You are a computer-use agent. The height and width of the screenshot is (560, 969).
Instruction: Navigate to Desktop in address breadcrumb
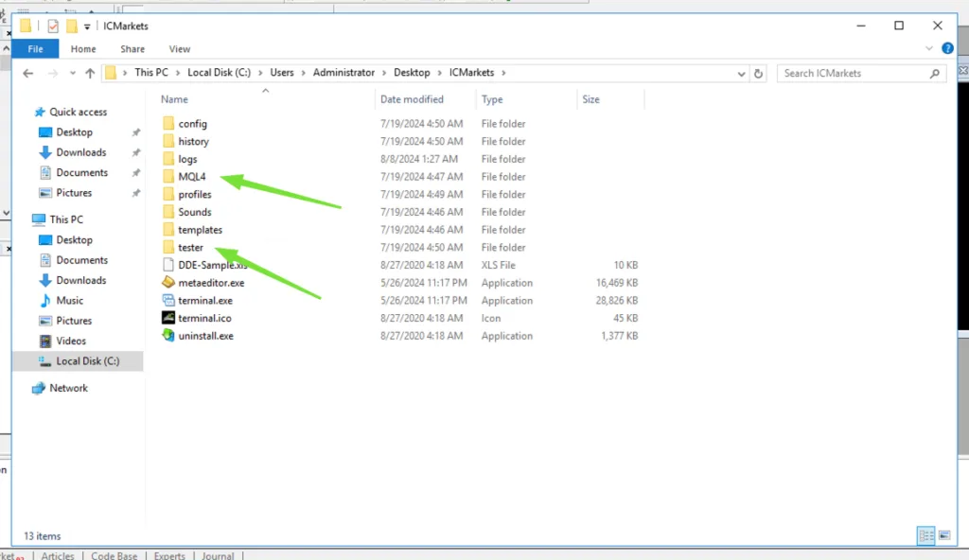coord(412,73)
